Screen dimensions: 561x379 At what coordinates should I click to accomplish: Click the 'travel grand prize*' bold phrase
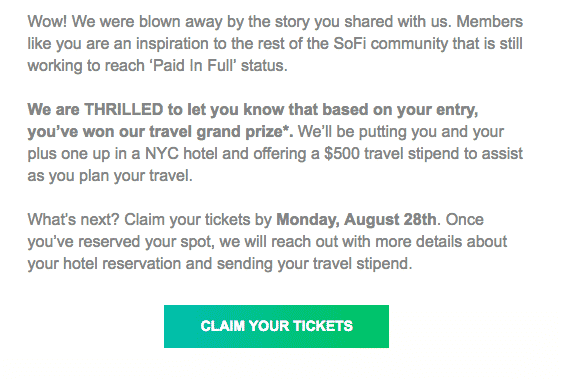[221, 132]
